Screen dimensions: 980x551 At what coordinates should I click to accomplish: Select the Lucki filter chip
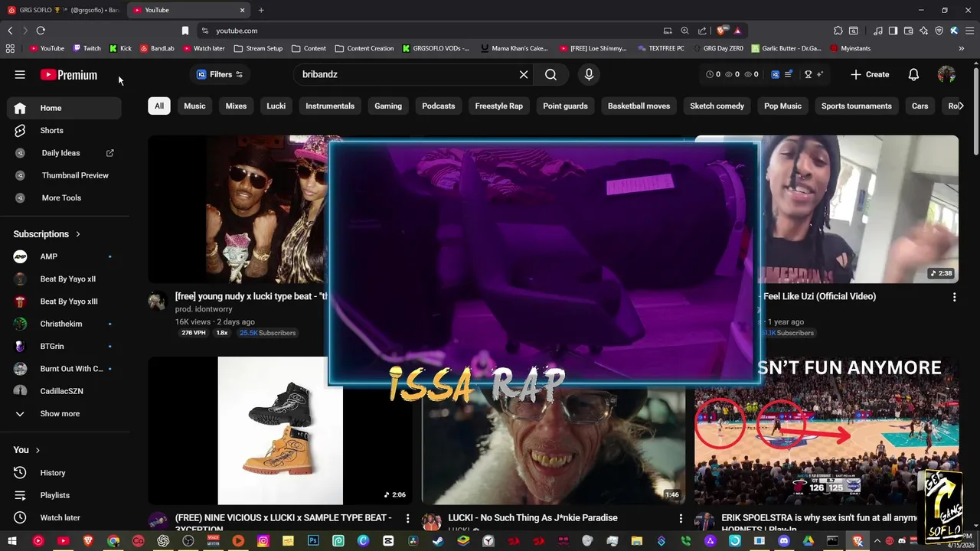point(276,106)
